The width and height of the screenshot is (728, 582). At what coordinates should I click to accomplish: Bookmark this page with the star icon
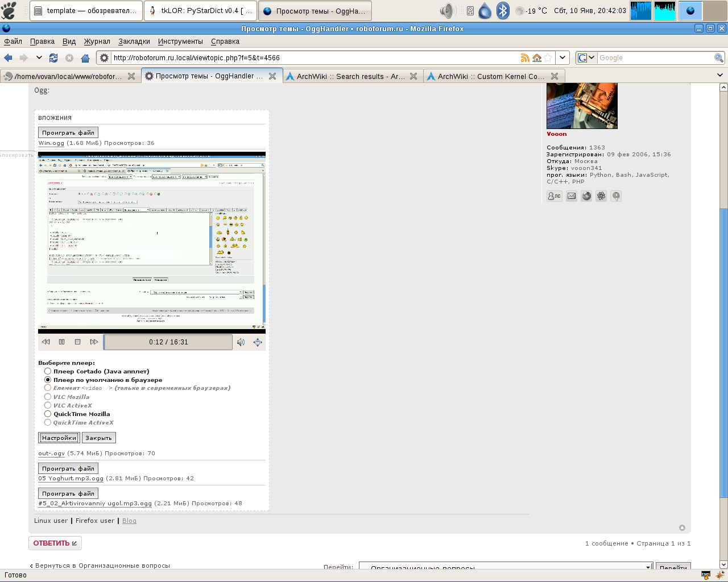pyautogui.click(x=548, y=57)
